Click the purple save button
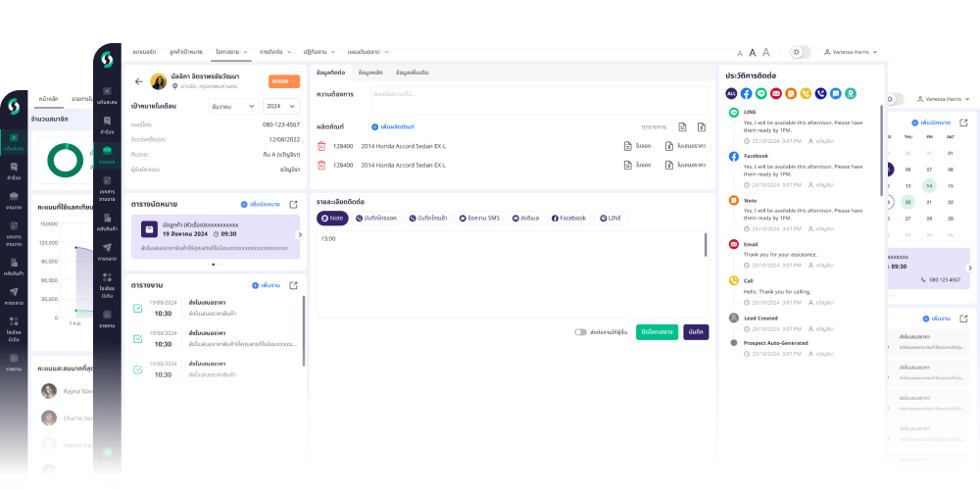980x490 pixels. click(x=696, y=332)
